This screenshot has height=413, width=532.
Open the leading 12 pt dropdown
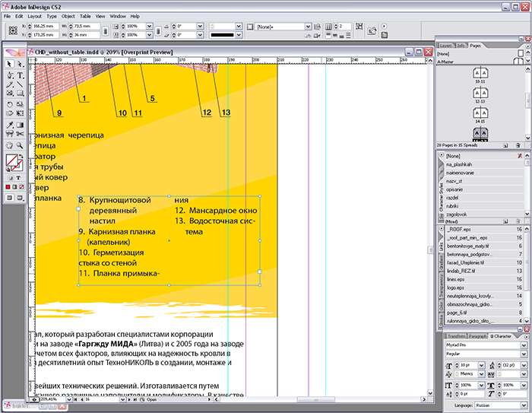click(524, 365)
